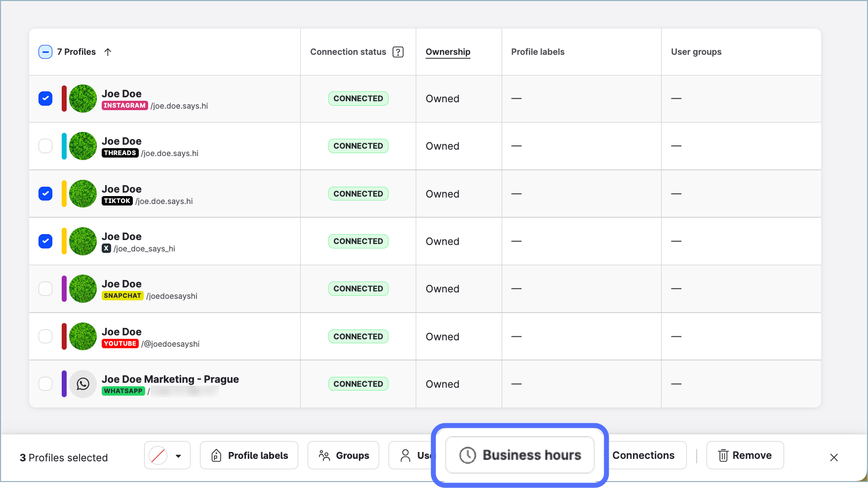Select the Threads Joe Doe profile checkbox

pos(45,146)
